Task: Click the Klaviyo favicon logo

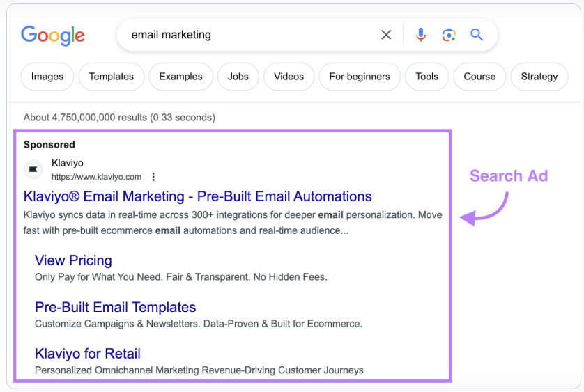Action: pyautogui.click(x=33, y=169)
